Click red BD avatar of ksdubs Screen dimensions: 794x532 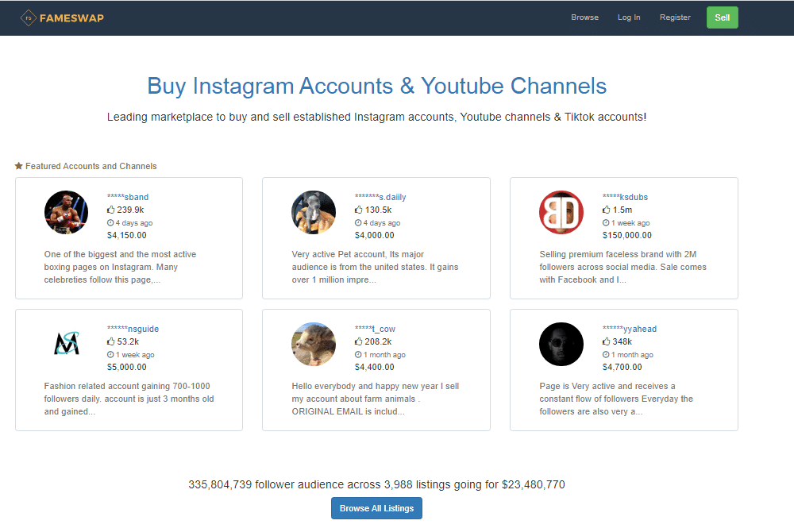tap(561, 212)
